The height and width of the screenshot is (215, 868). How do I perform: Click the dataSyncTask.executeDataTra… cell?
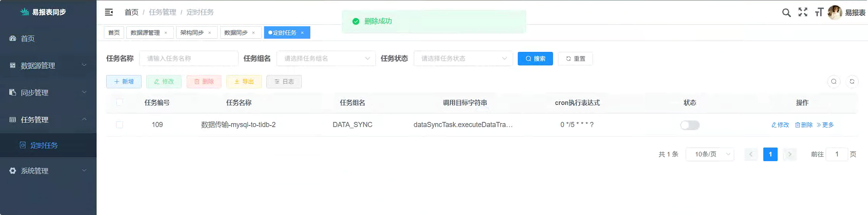point(463,125)
